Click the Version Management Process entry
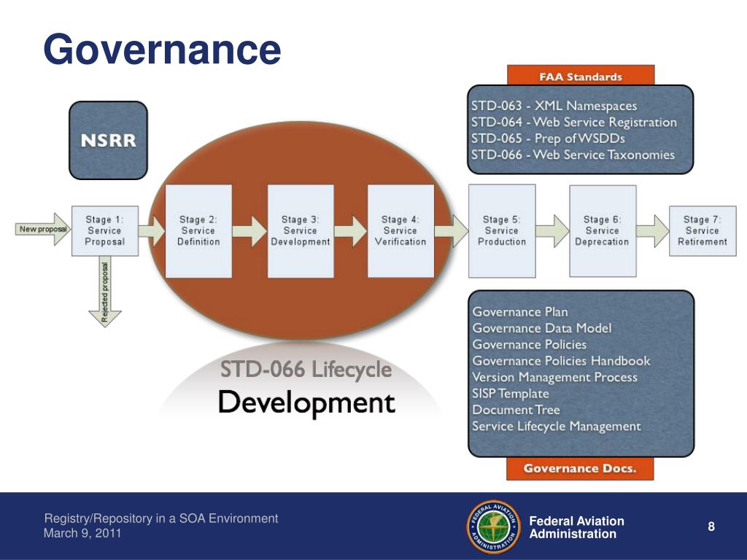This screenshot has width=747, height=560. [x=554, y=377]
